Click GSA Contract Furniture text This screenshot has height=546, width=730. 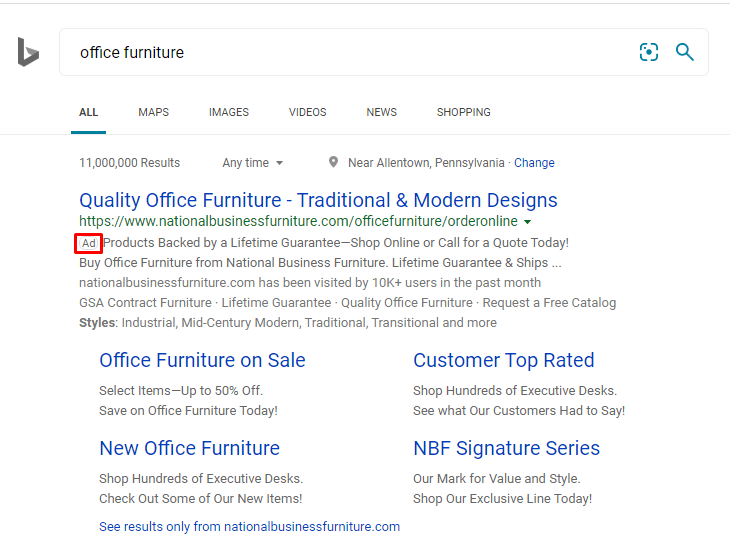pyautogui.click(x=145, y=303)
